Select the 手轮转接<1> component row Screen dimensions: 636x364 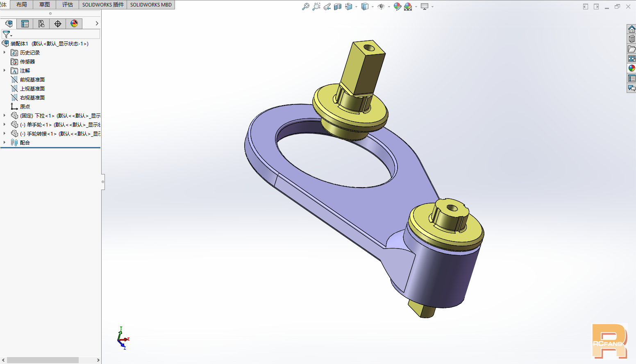(x=55, y=133)
